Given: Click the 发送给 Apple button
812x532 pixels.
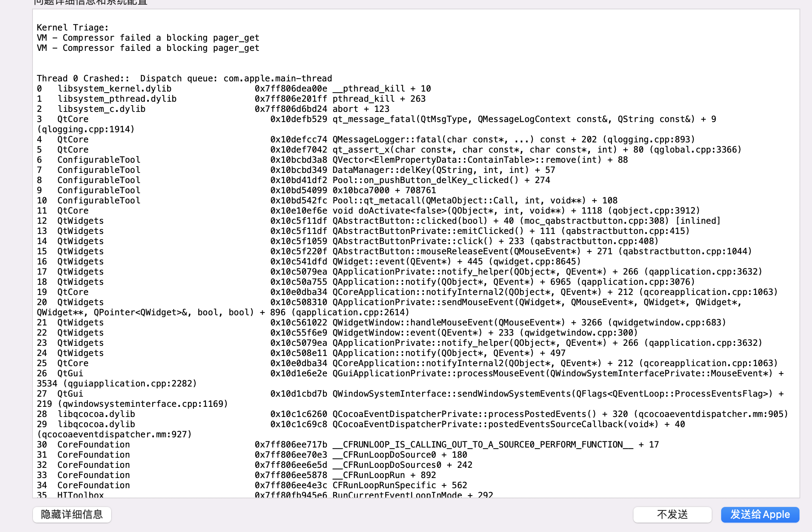Looking at the screenshot, I should [760, 514].
